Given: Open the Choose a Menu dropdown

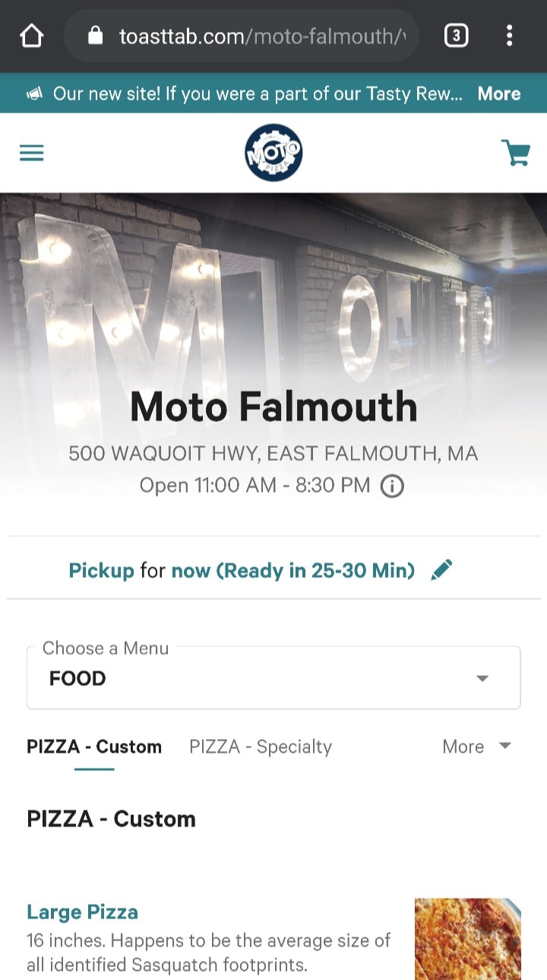Looking at the screenshot, I should point(273,677).
